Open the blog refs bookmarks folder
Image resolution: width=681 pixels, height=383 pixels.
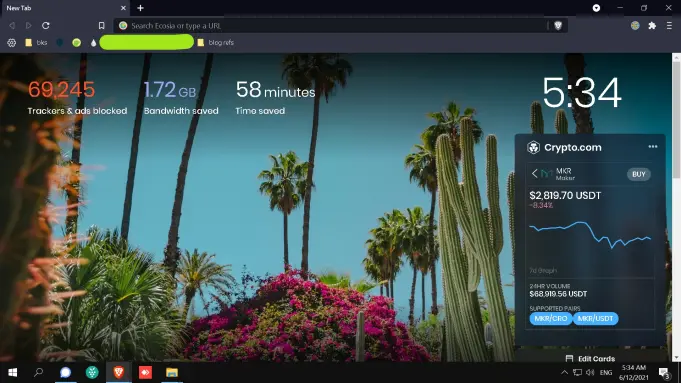[x=216, y=43]
